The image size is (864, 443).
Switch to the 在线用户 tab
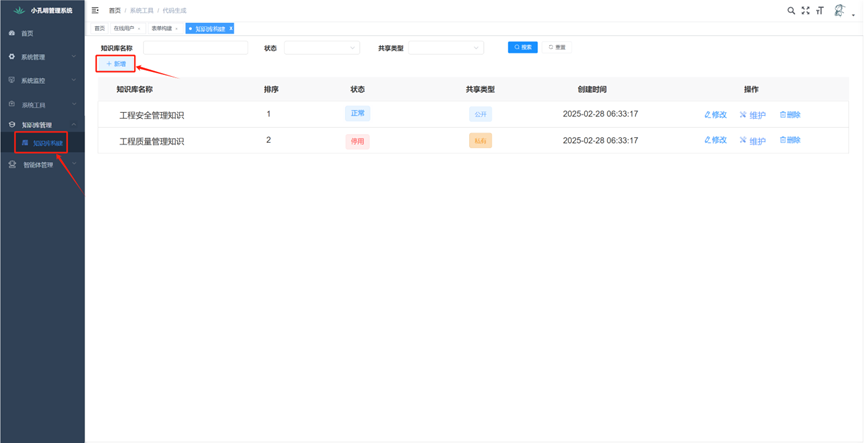point(126,28)
